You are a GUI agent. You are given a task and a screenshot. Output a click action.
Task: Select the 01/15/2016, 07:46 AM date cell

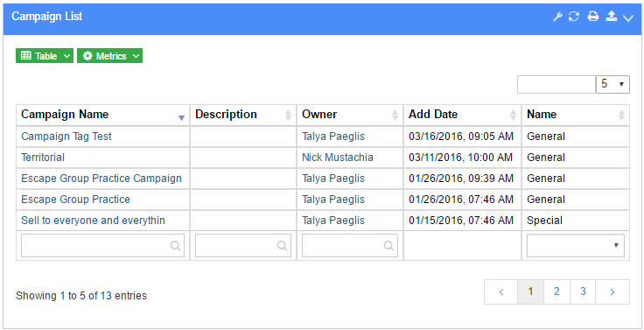tap(463, 221)
